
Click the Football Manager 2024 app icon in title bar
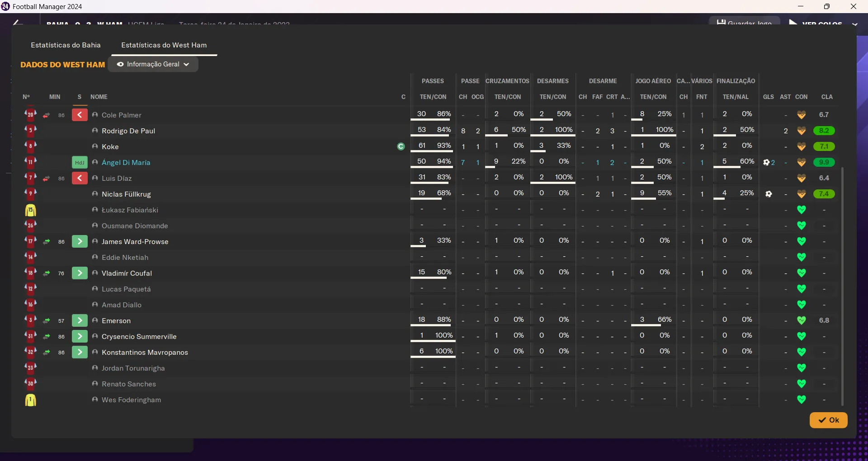[5, 6]
